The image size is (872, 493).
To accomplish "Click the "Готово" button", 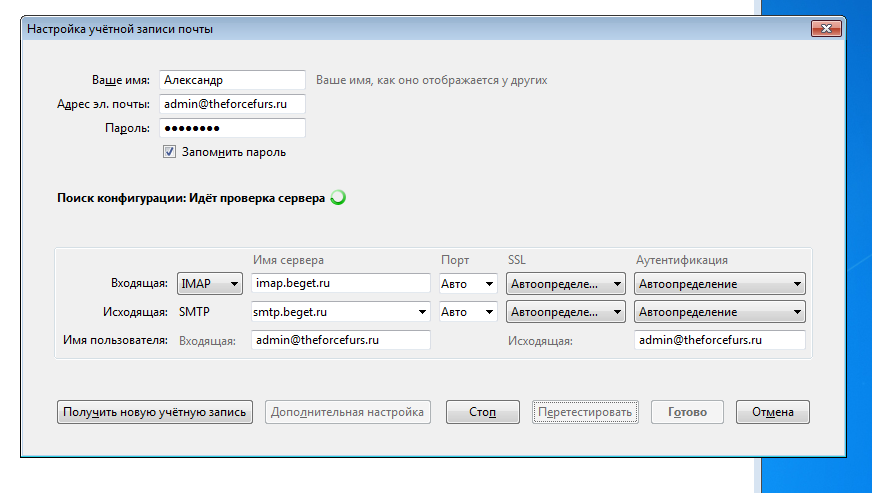I will [687, 412].
